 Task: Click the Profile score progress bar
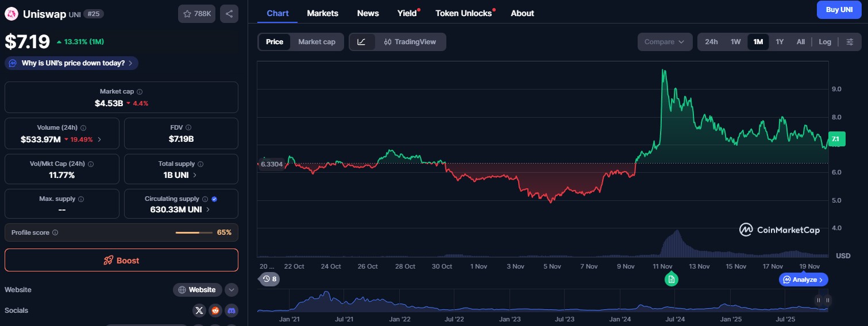[195, 232]
